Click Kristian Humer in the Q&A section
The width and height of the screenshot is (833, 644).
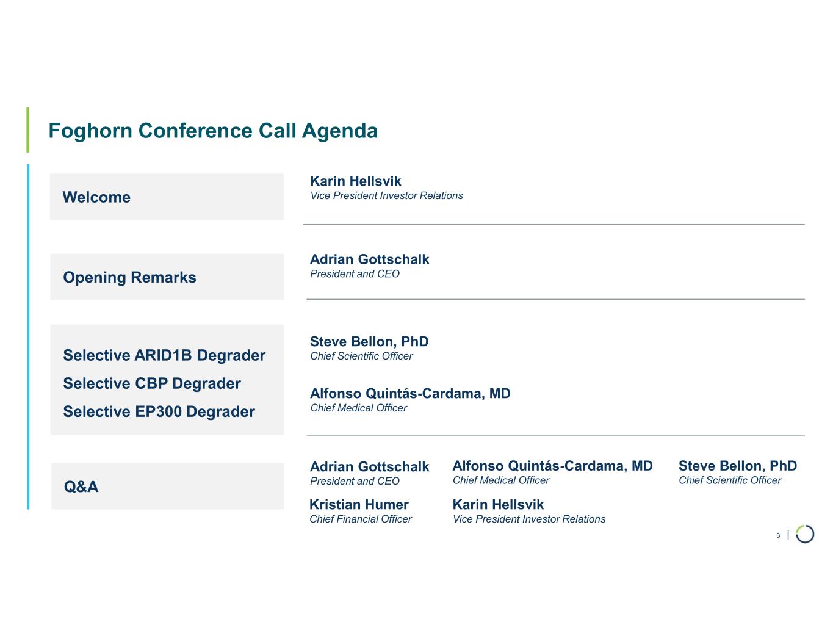coord(359,505)
